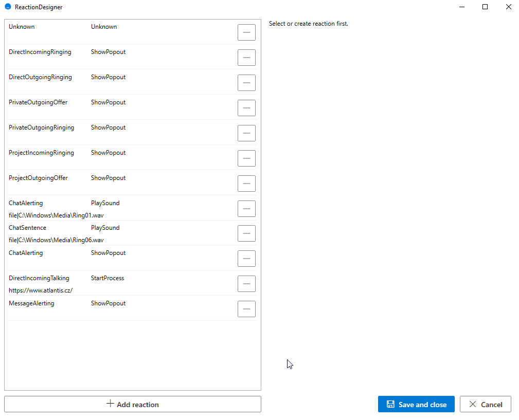Image resolution: width=519 pixels, height=420 pixels.
Task: Select the DirectIncomingRinging reaction name
Action: [x=40, y=52]
